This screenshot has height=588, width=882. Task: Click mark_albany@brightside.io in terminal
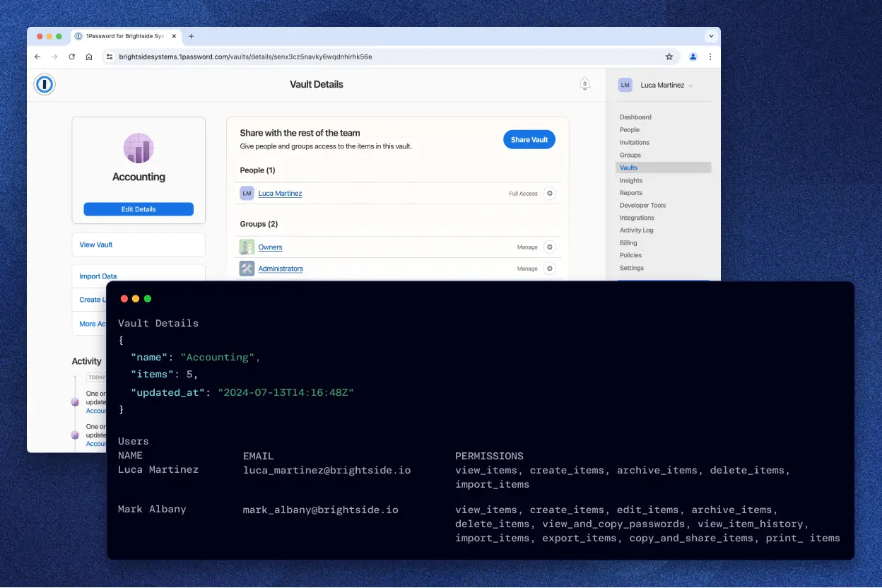coord(320,510)
